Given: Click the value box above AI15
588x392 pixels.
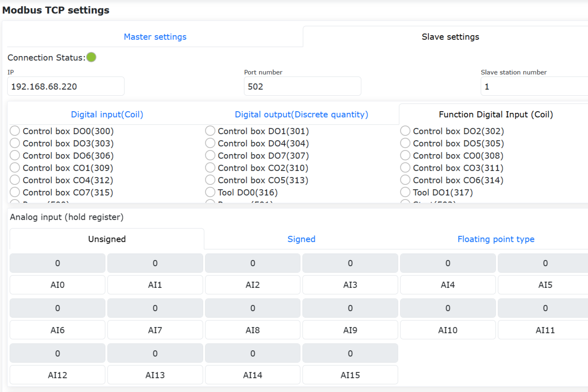Looking at the screenshot, I should (350, 353).
